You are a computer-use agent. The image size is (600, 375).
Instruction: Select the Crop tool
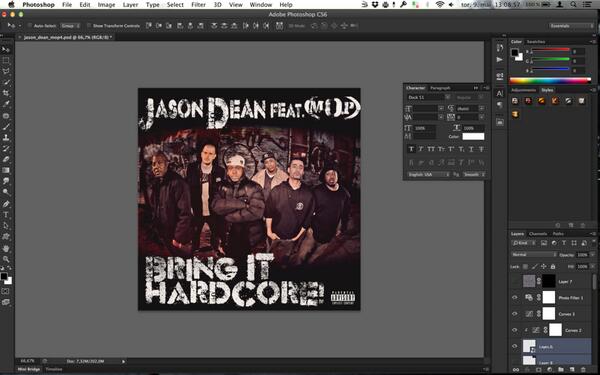[x=6, y=93]
